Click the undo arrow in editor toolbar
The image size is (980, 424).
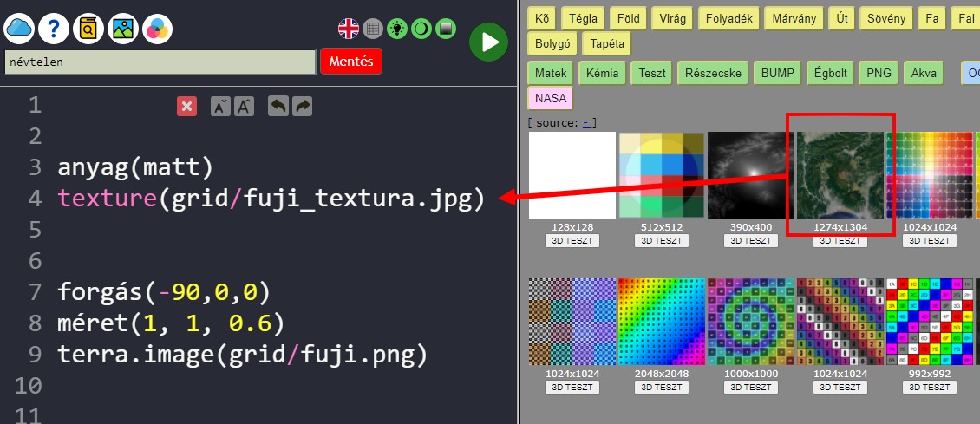(x=278, y=106)
